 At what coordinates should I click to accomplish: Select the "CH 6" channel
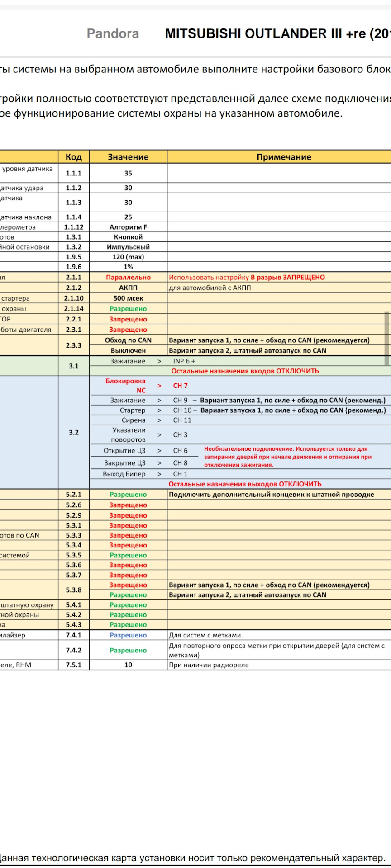(180, 451)
